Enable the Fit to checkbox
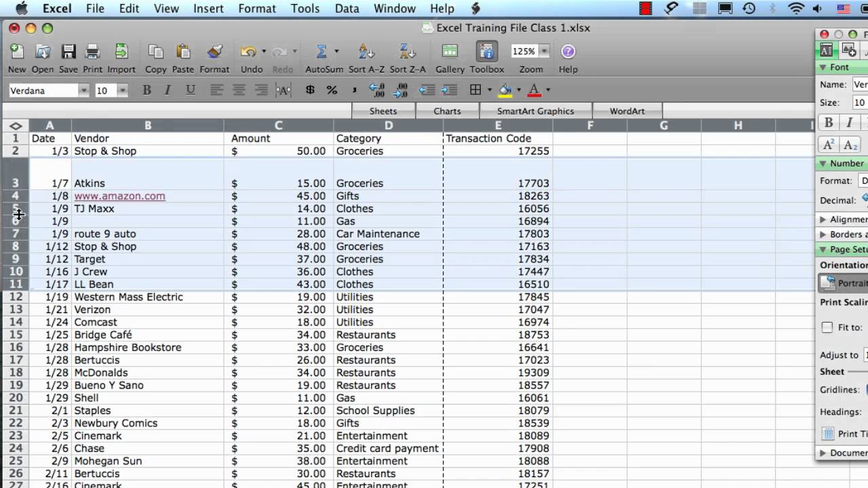Viewport: 868px width, 488px height. (x=827, y=327)
